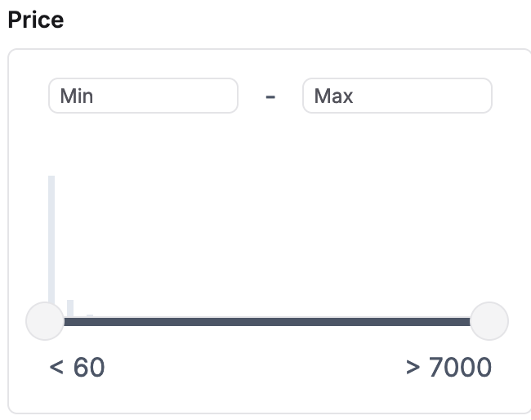Click the tiny third histogram bar
This screenshot has width=531, height=420.
[x=90, y=315]
